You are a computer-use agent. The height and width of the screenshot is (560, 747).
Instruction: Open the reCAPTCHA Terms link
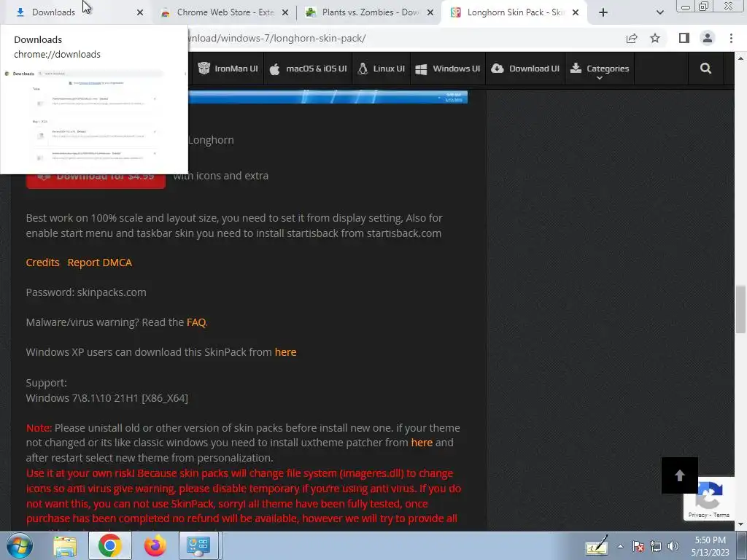coord(721,515)
